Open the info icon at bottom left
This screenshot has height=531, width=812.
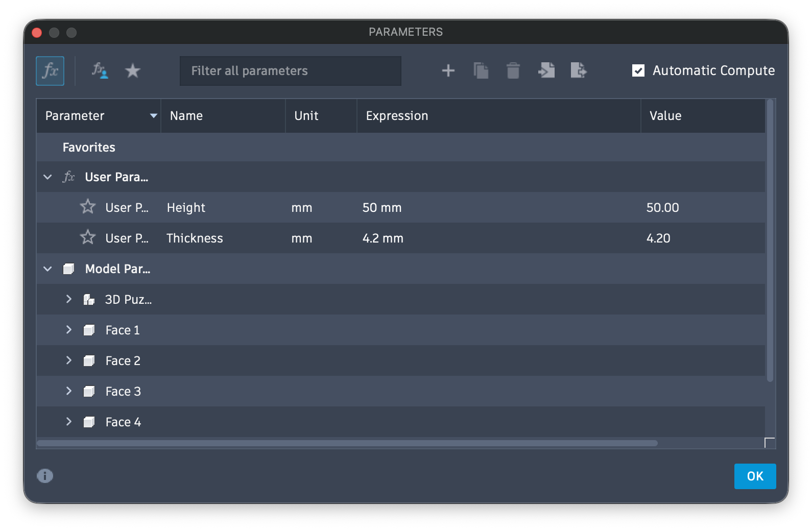click(45, 476)
